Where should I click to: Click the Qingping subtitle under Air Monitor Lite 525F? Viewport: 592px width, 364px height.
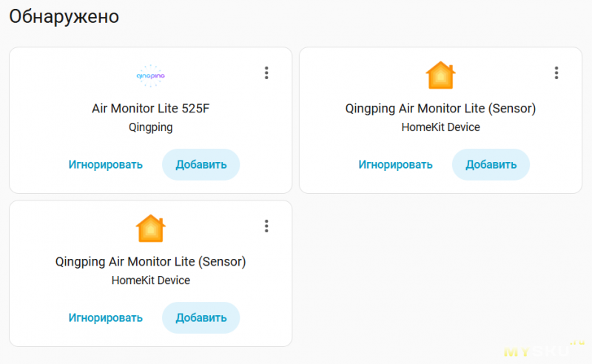(x=151, y=127)
